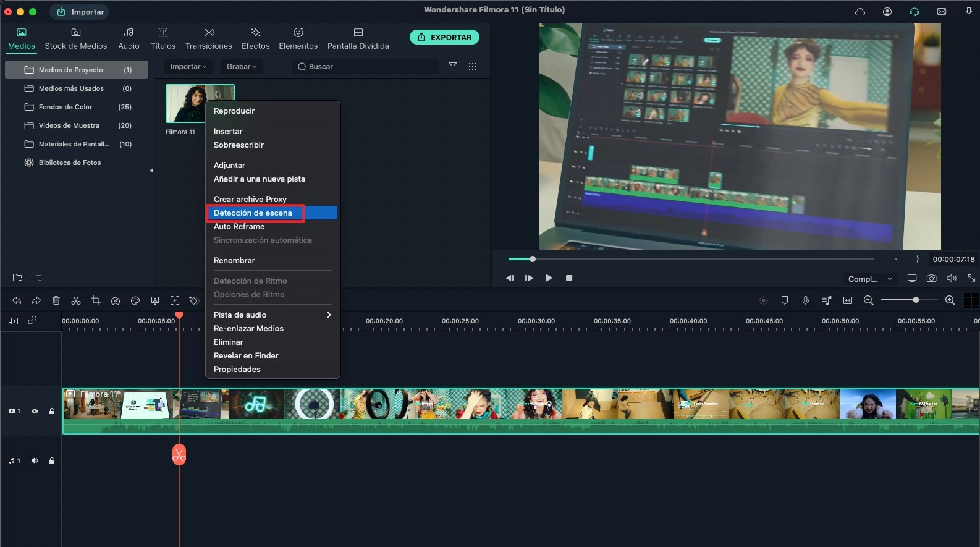The width and height of the screenshot is (980, 547).
Task: Select Renombrar in context menu
Action: click(x=272, y=260)
